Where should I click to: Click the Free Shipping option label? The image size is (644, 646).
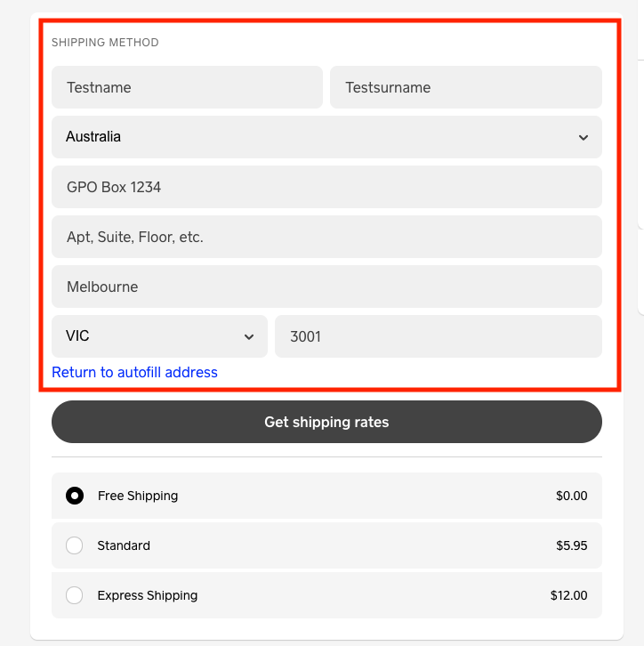138,496
